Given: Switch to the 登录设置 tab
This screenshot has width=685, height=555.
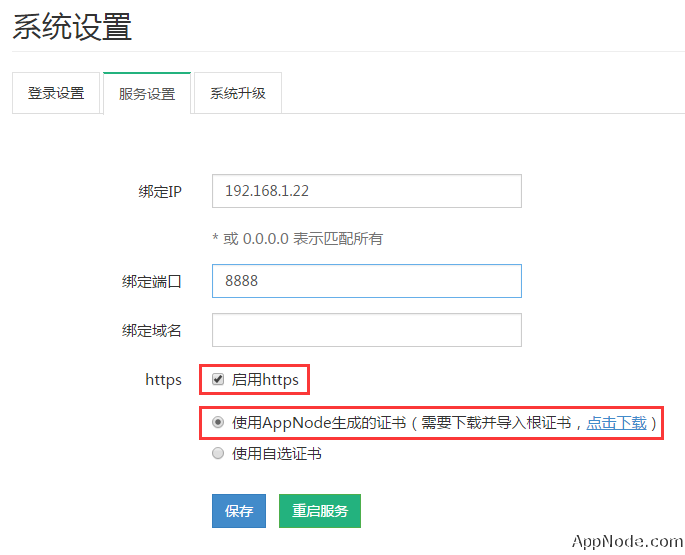Looking at the screenshot, I should coord(56,93).
